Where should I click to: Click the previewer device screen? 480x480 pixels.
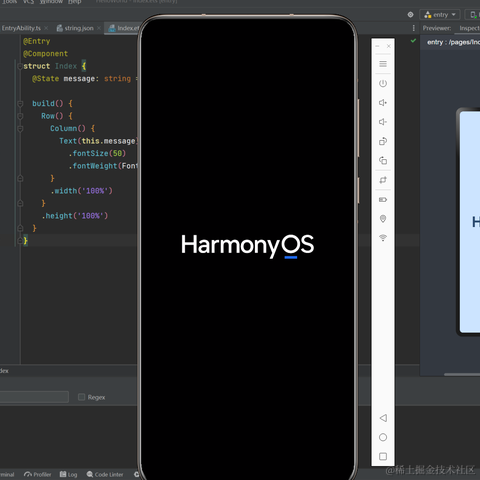coord(470,222)
